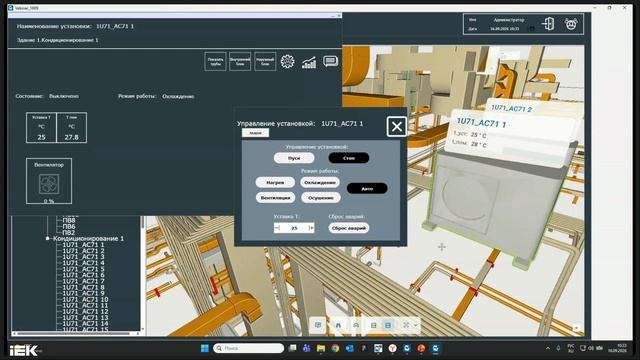The image size is (640, 360).
Task: Click the helmet-shaped icon in 3D toolbar
Action: [x=356, y=325]
